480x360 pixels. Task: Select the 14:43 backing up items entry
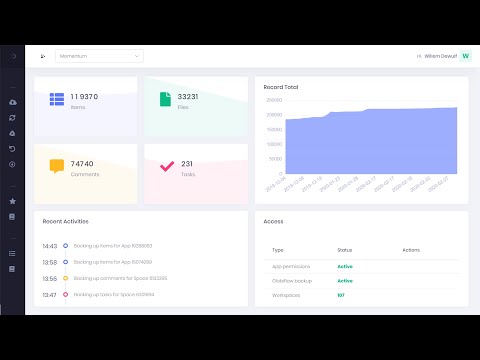113,246
